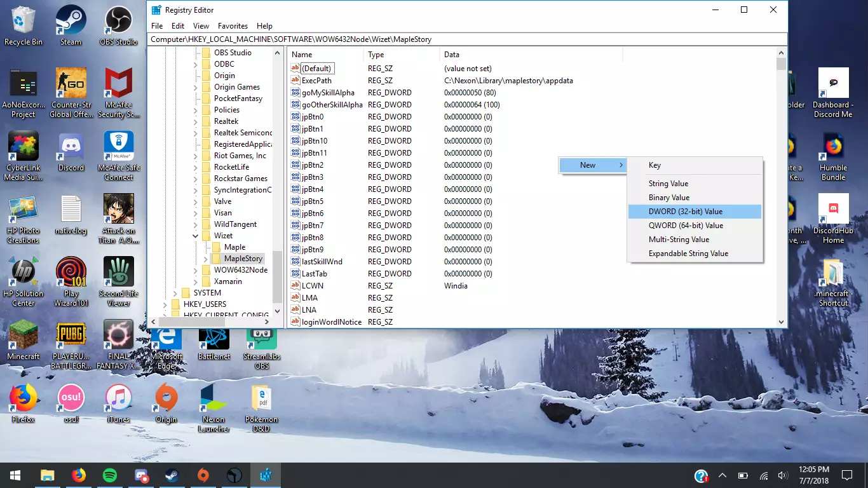Click the volume icon in system tray

783,475
